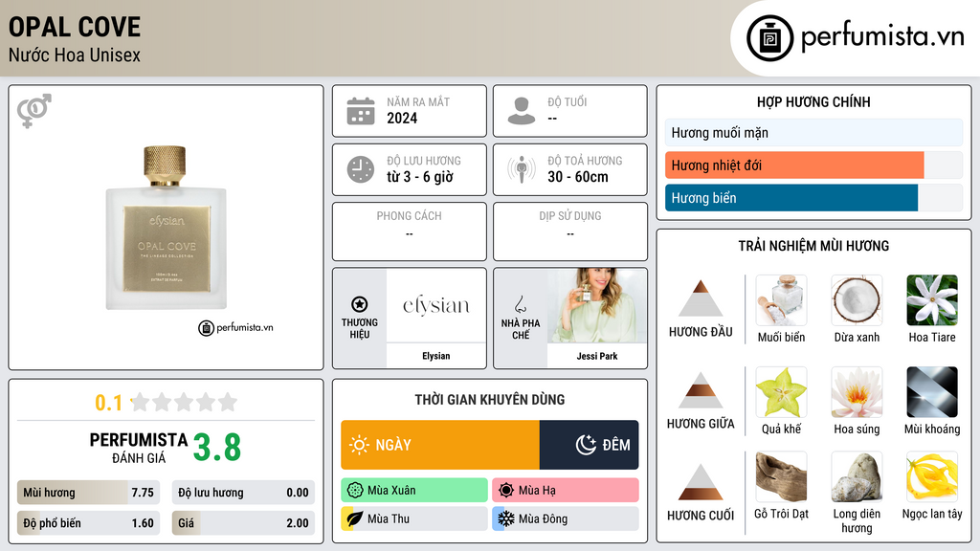Click the summer sun icon in Mùa Hạ
The image size is (980, 551).
pos(506,491)
